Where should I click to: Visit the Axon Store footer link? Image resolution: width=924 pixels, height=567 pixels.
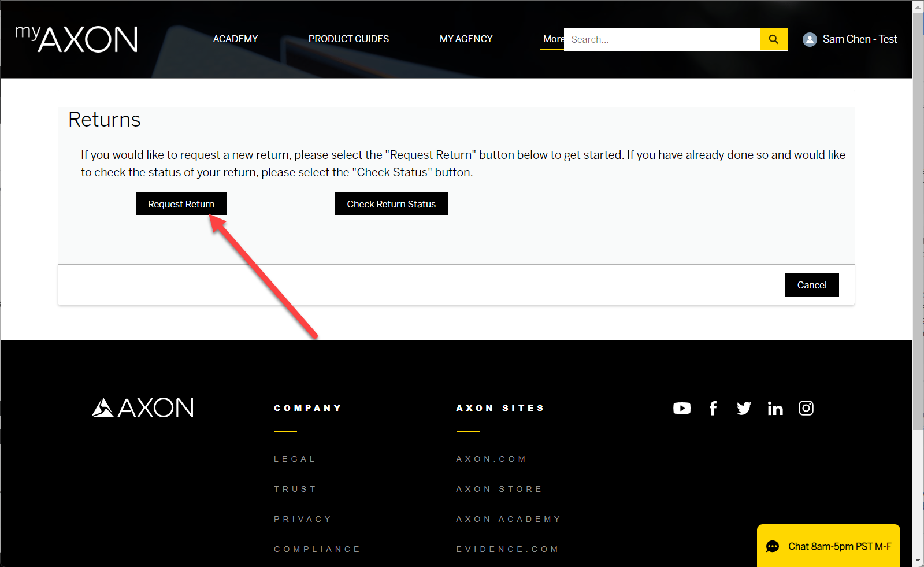coord(499,489)
